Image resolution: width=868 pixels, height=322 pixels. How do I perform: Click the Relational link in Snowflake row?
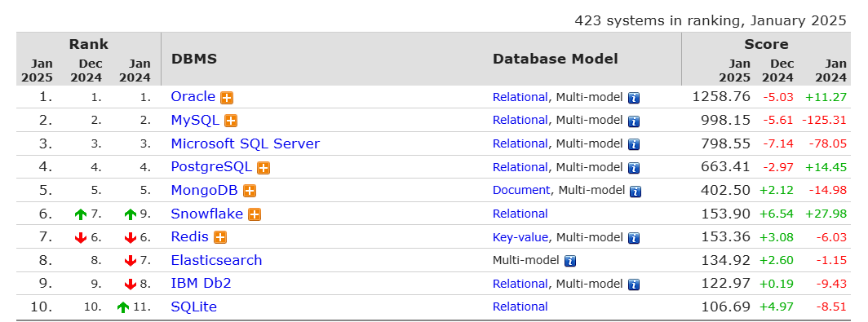point(520,214)
